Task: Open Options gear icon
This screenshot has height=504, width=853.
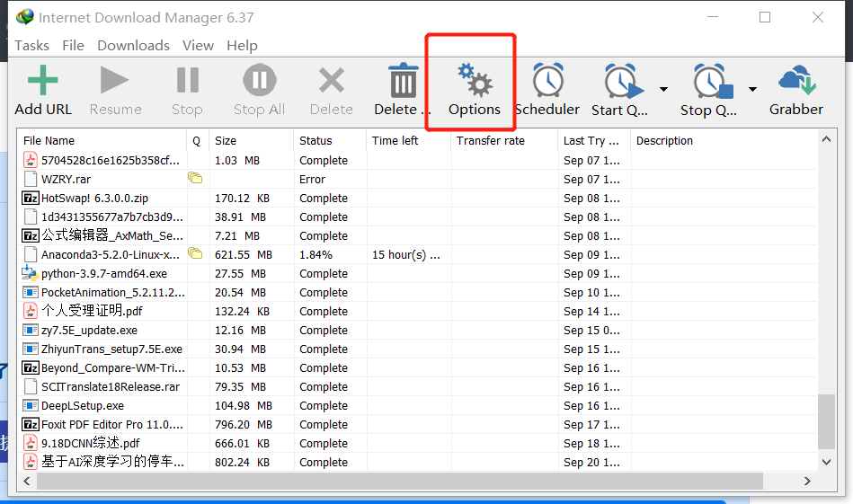Action: pos(475,81)
